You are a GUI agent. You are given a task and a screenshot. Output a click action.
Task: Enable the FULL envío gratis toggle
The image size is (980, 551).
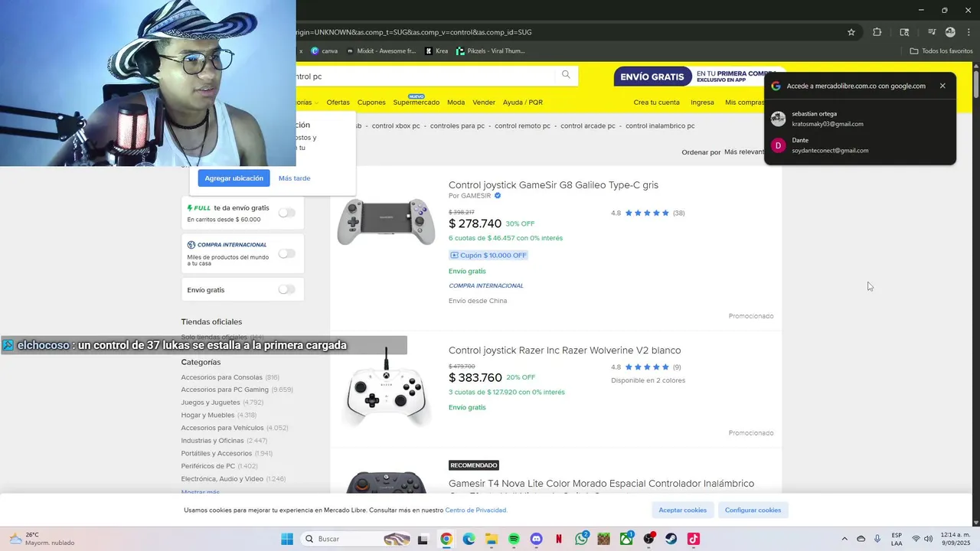[286, 213]
